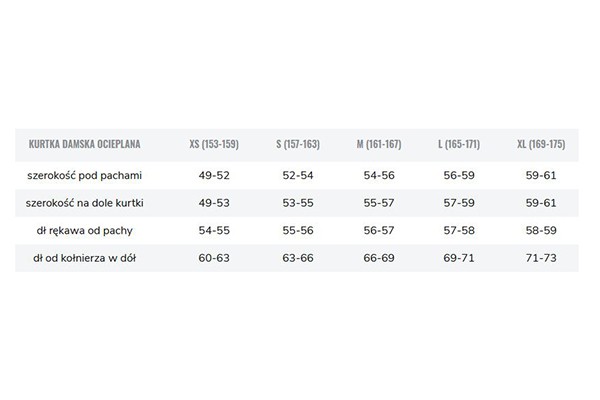Click the szerokość pod pachami row label
600x400 pixels.
tap(85, 175)
